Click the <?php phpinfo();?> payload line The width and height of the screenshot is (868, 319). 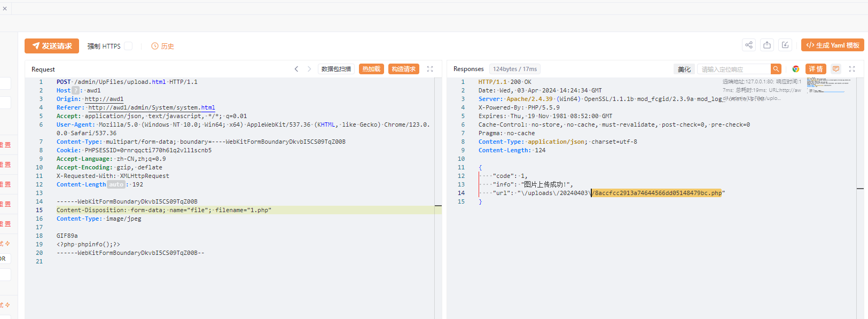pyautogui.click(x=88, y=244)
